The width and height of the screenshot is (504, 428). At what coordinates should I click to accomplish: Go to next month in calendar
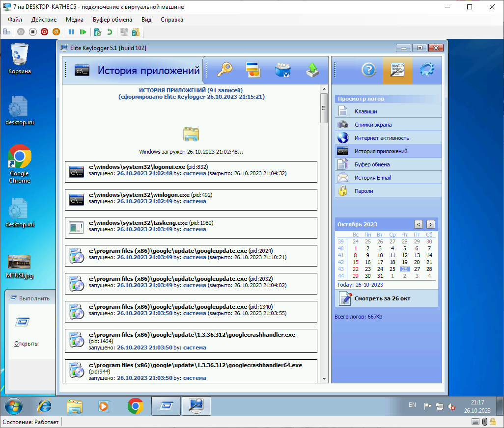click(x=431, y=224)
